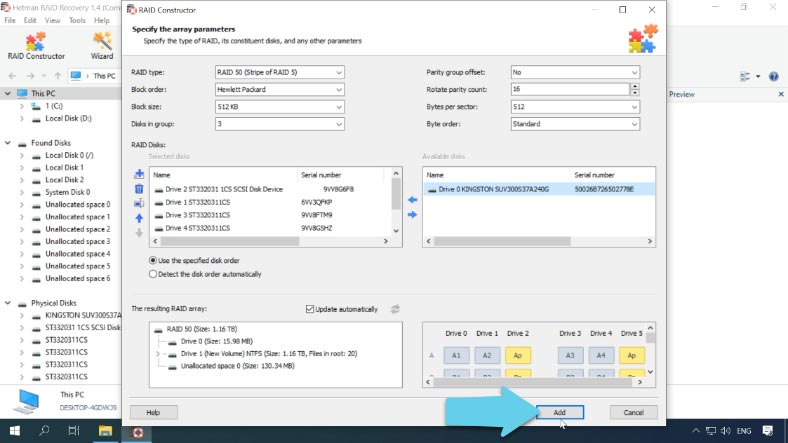Open RAID Constructor from main toolbar

click(x=36, y=46)
